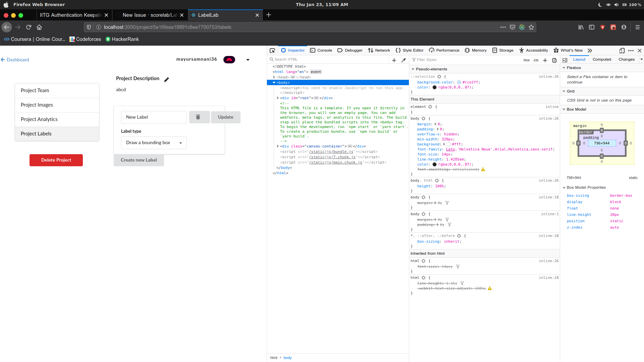Click the #cce2ff background-color swatch
This screenshot has width=644, height=362.
pyautogui.click(x=459, y=82)
